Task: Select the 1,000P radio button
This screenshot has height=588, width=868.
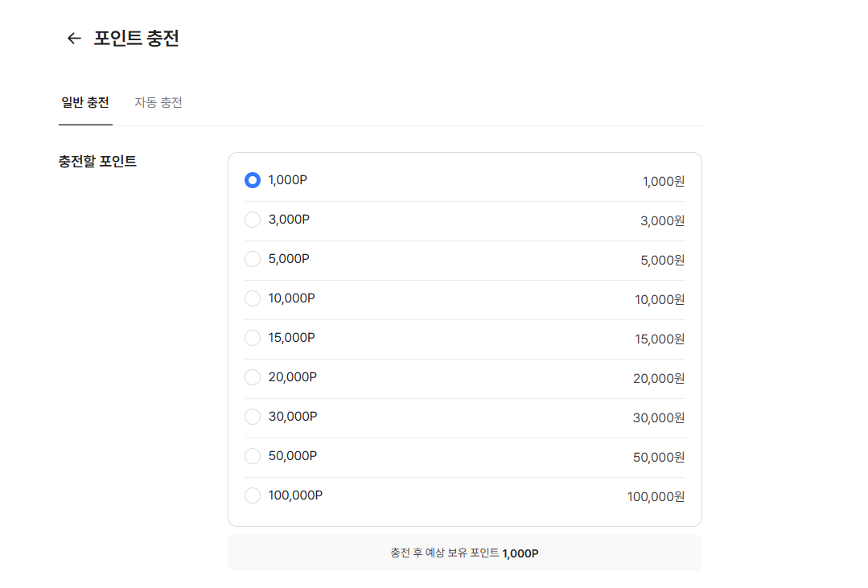Action: 253,180
